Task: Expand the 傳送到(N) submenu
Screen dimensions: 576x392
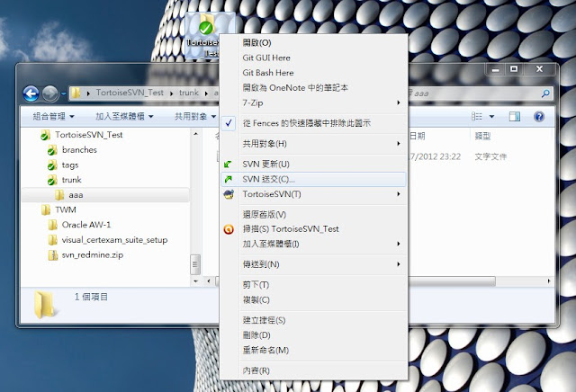Action: tap(314, 264)
